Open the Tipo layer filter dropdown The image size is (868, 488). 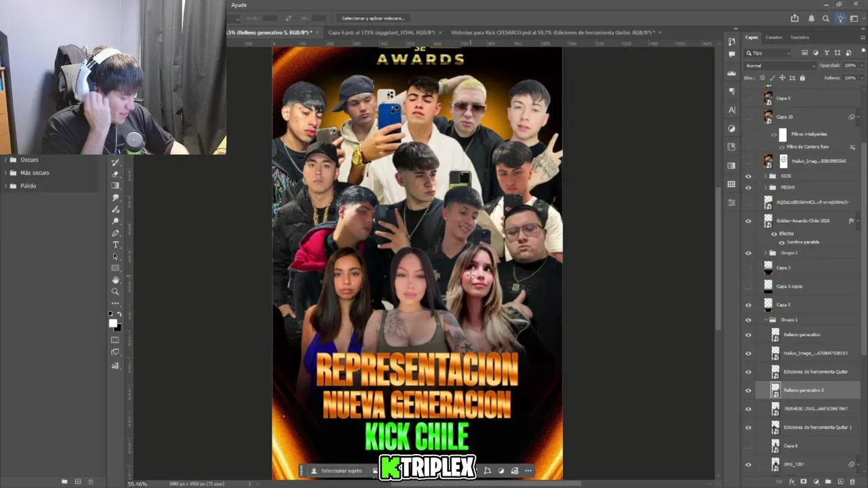point(768,53)
